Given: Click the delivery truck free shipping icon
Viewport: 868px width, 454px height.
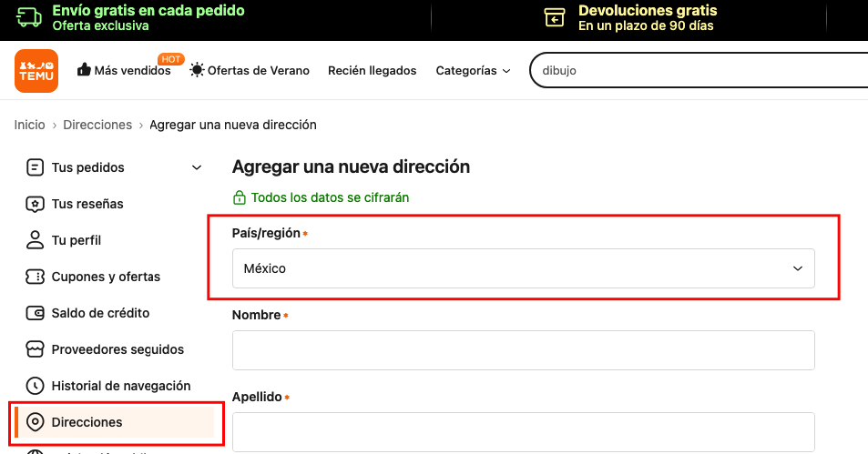Looking at the screenshot, I should tap(29, 17).
